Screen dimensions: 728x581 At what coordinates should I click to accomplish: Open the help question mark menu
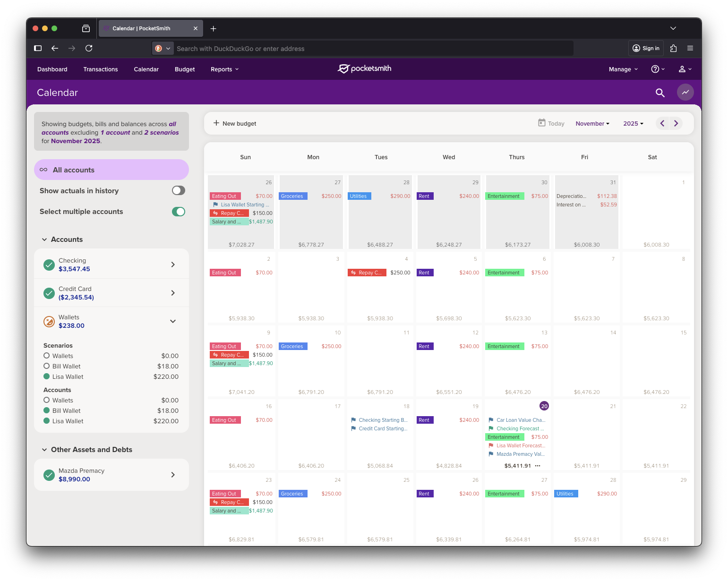pyautogui.click(x=657, y=69)
